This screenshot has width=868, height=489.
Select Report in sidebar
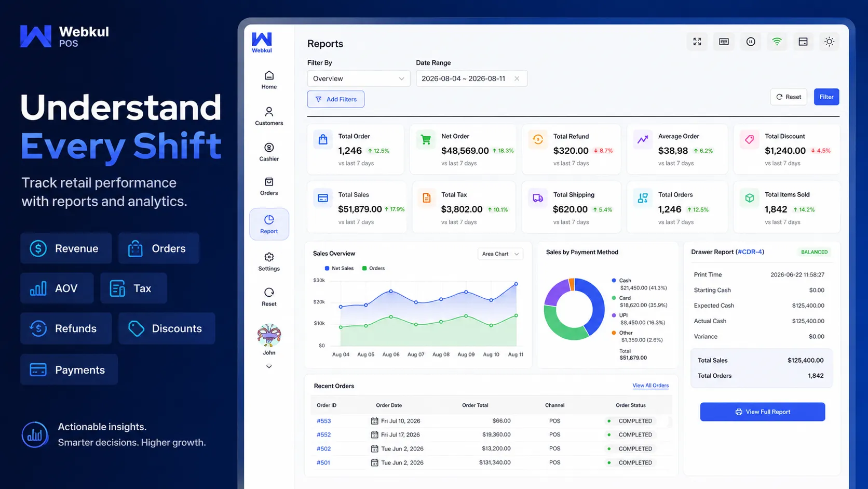coord(269,224)
